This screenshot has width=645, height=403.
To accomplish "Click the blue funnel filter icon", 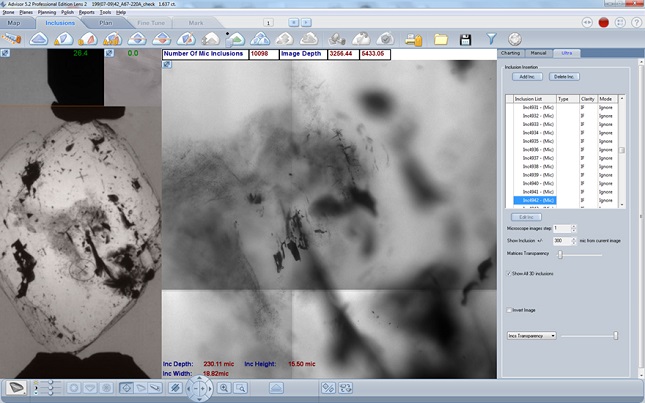I will click(491, 39).
